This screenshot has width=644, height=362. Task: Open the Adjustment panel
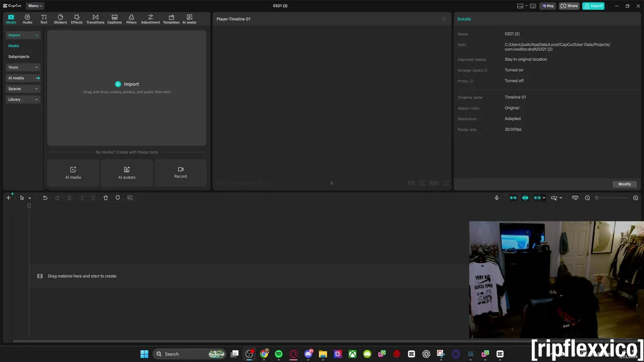point(150,19)
